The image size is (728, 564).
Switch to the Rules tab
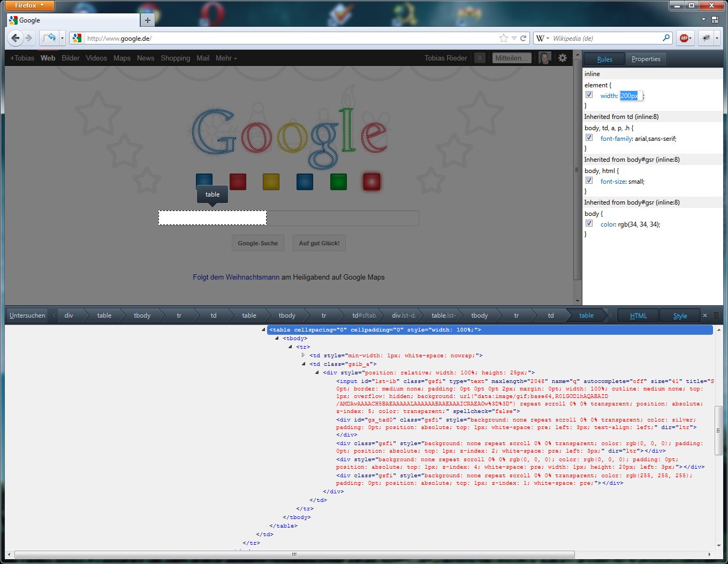pos(604,59)
